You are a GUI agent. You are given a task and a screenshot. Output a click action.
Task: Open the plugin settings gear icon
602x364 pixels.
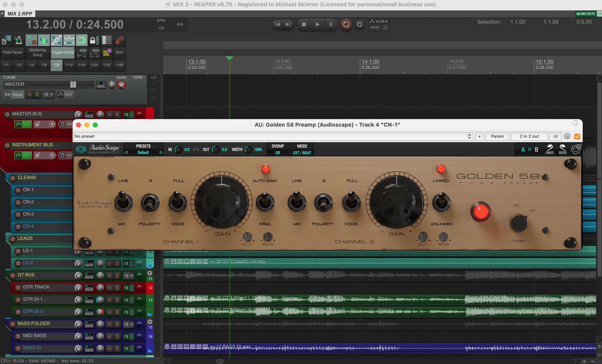pyautogui.click(x=576, y=149)
